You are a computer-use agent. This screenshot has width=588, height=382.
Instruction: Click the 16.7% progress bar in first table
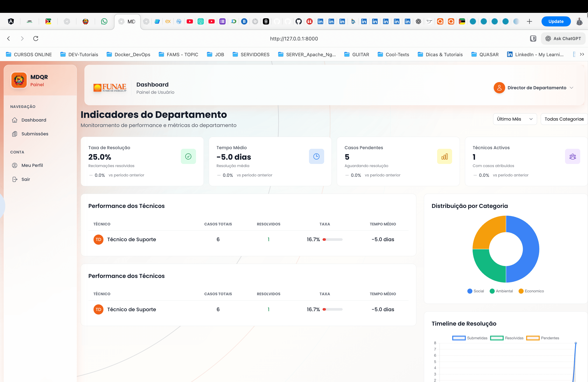332,239
